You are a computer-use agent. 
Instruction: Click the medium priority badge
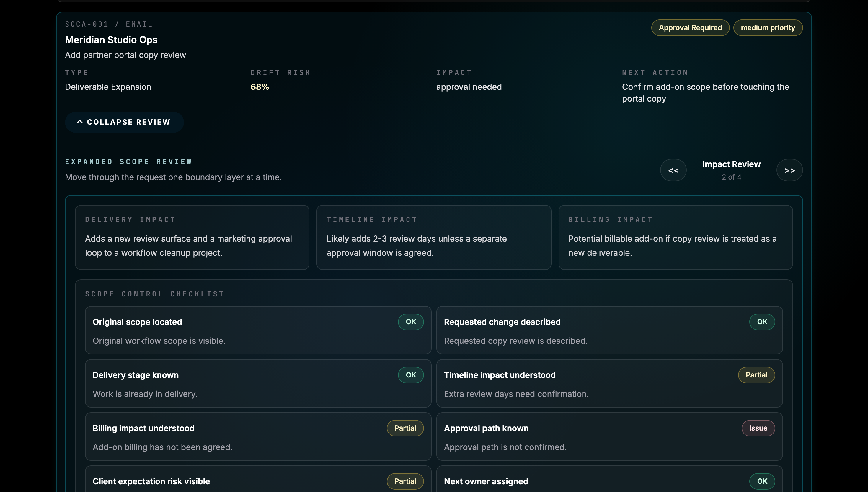point(768,28)
